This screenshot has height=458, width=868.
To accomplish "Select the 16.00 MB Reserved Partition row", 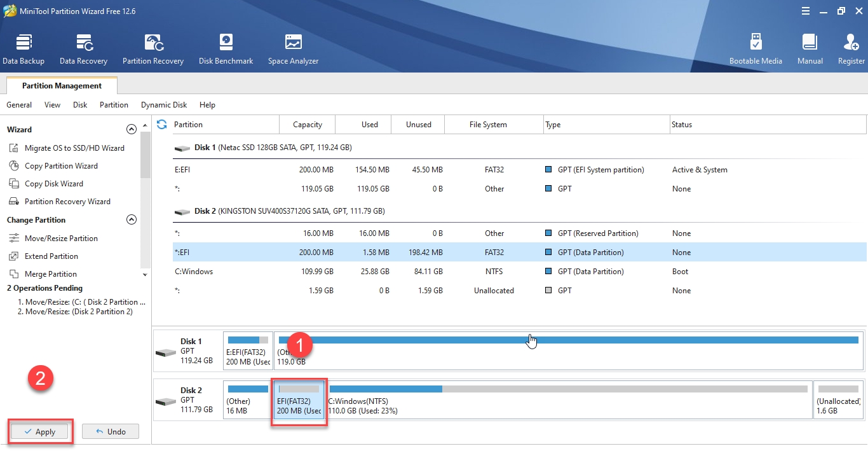I will [519, 233].
